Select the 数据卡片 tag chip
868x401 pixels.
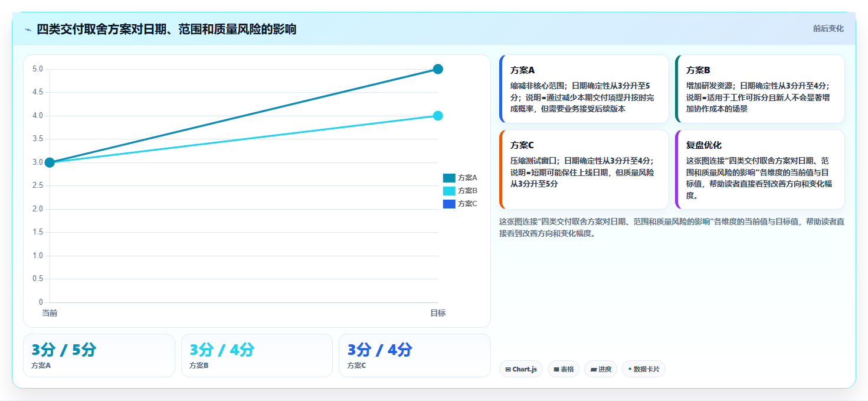tap(644, 369)
